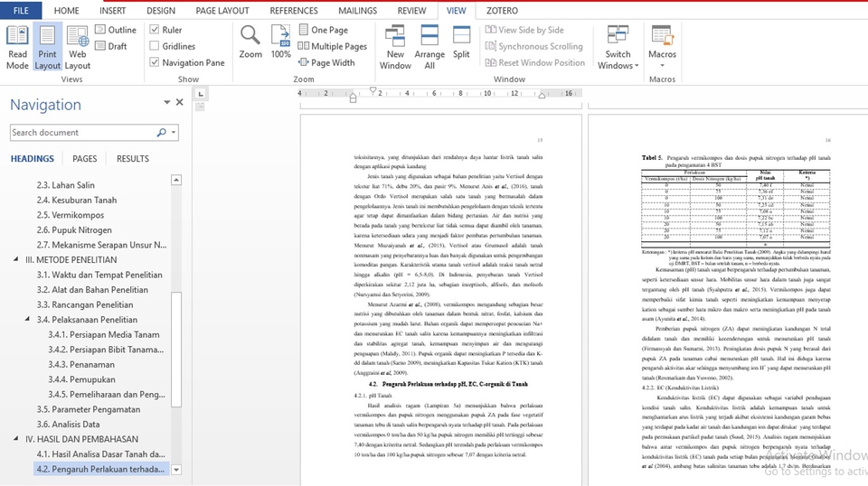The image size is (868, 486).
Task: Open Switch Windows menu
Action: 618,48
